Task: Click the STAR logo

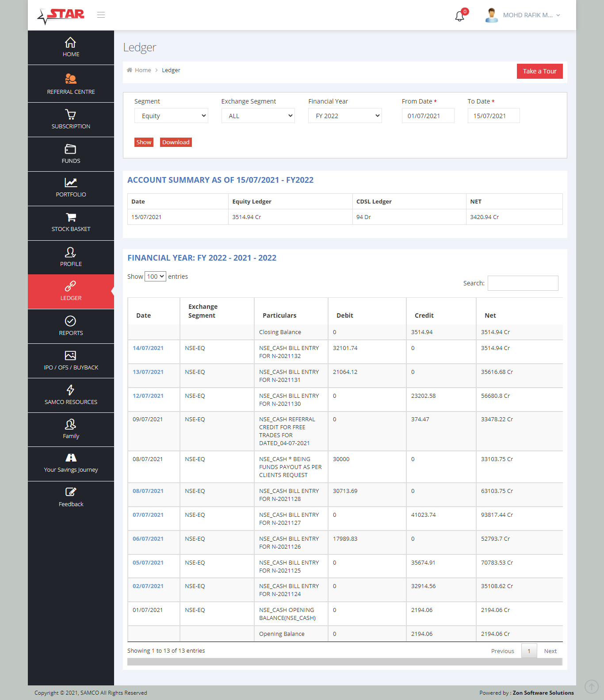Action: click(61, 16)
